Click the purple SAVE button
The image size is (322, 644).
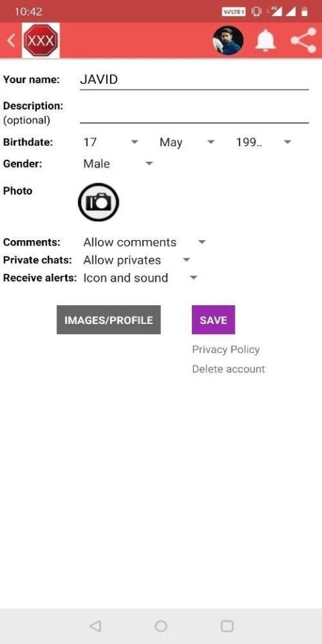(x=213, y=319)
